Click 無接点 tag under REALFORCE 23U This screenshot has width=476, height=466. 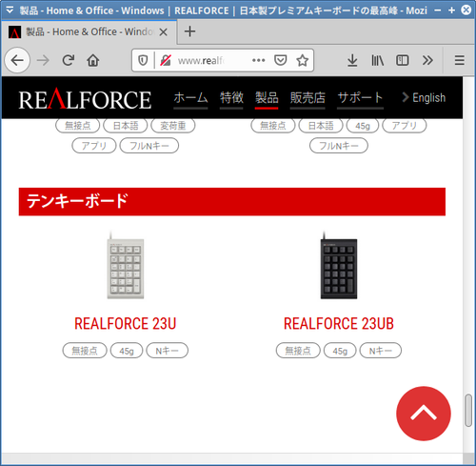click(85, 351)
